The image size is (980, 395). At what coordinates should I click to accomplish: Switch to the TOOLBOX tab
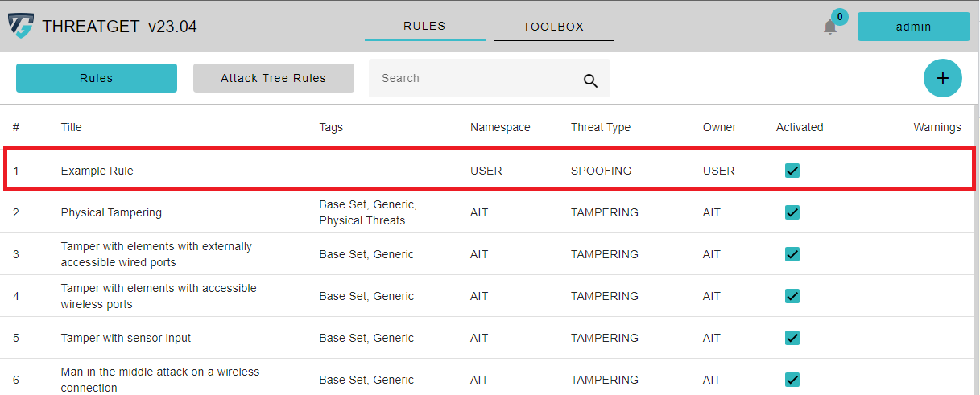(x=553, y=27)
